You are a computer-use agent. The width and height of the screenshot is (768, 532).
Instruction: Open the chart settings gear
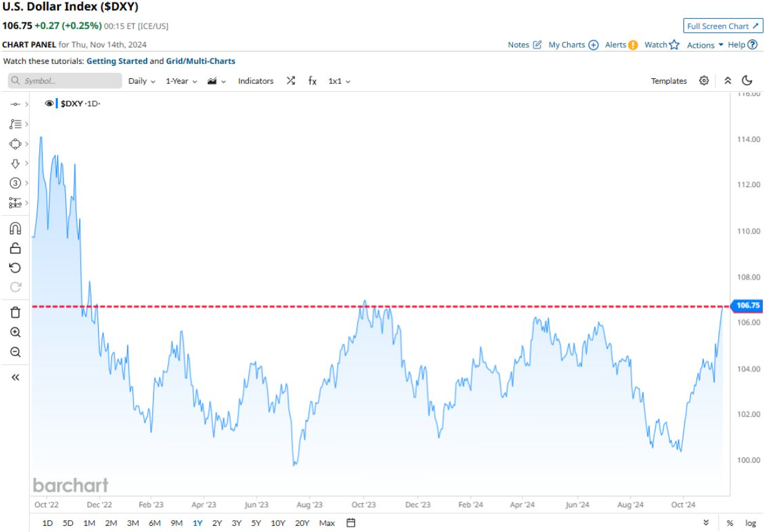click(x=704, y=81)
